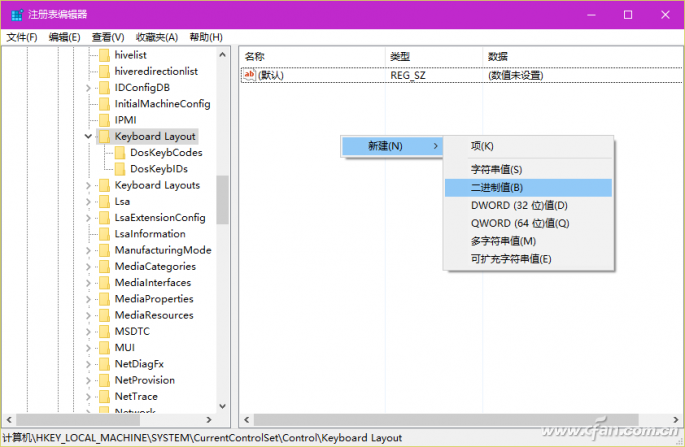This screenshot has width=685, height=447.
Task: Open the 编辑(E) menu
Action: click(64, 37)
